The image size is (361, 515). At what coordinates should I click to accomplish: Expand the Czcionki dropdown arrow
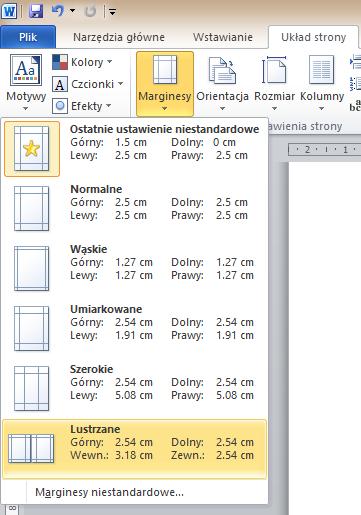[121, 84]
